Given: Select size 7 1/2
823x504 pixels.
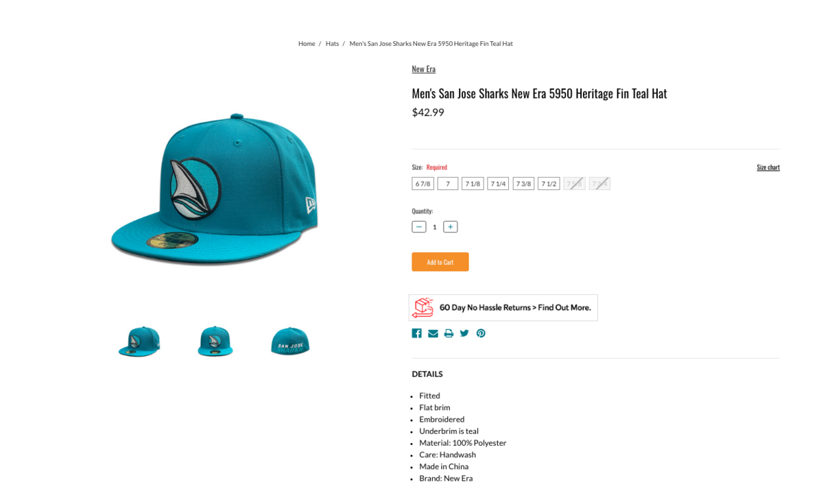Looking at the screenshot, I should [x=549, y=184].
